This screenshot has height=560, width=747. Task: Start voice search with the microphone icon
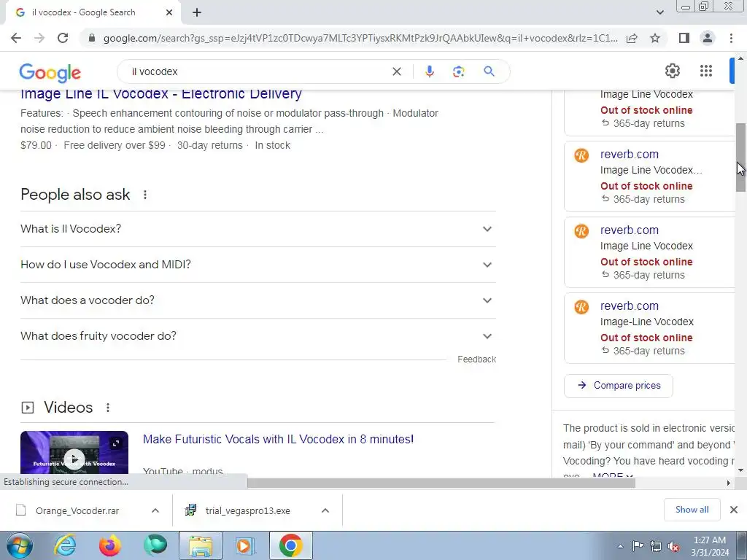pos(429,71)
